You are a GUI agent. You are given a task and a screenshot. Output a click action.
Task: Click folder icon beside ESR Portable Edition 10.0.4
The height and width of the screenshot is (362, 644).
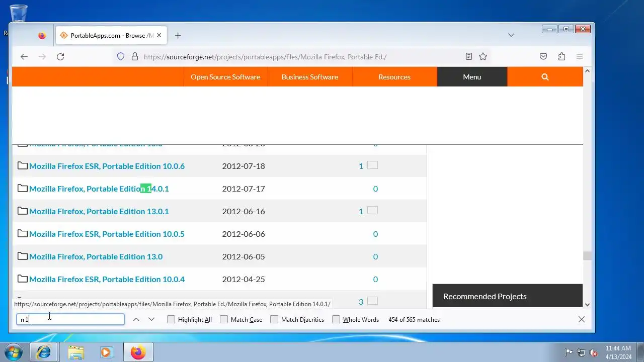[22, 279]
